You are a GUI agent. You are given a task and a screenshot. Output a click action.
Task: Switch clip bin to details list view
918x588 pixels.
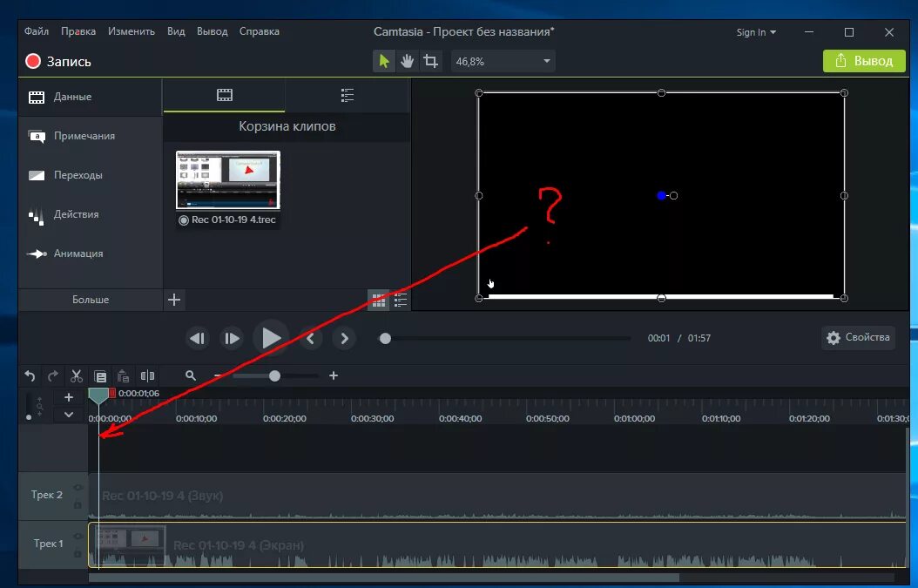pos(401,301)
